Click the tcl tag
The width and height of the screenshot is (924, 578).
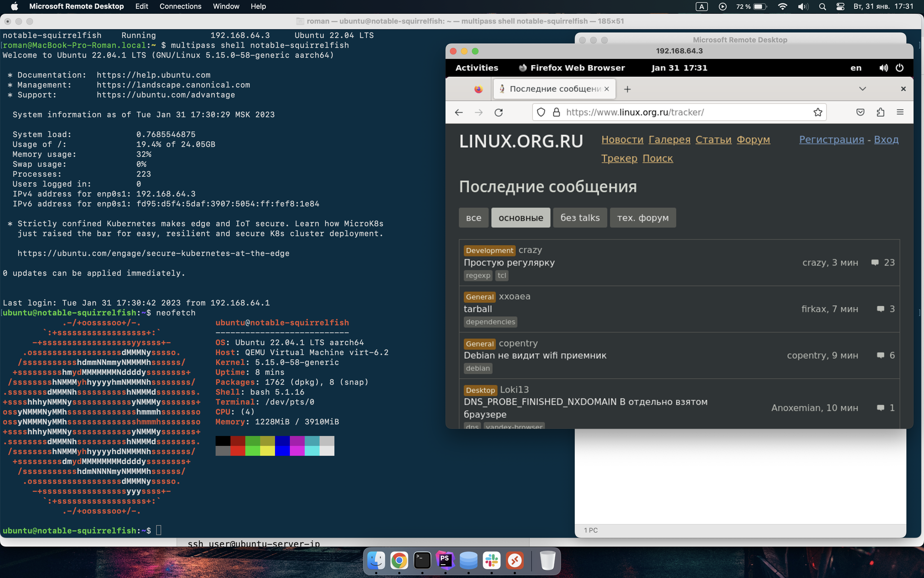502,276
